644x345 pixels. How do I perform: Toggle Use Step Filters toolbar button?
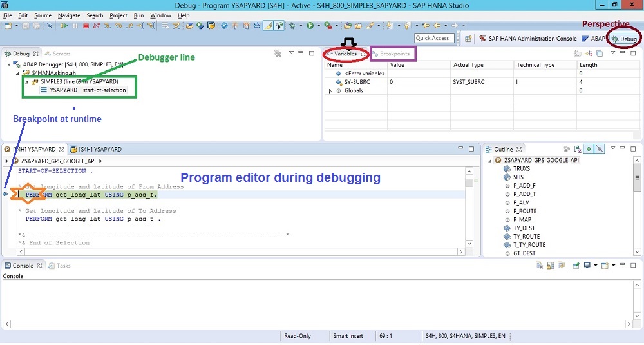pos(176,26)
